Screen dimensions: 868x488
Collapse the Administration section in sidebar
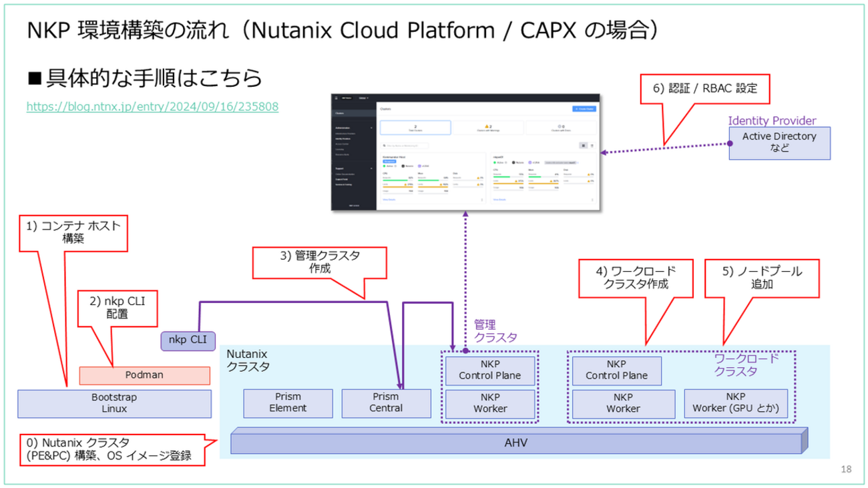click(371, 128)
